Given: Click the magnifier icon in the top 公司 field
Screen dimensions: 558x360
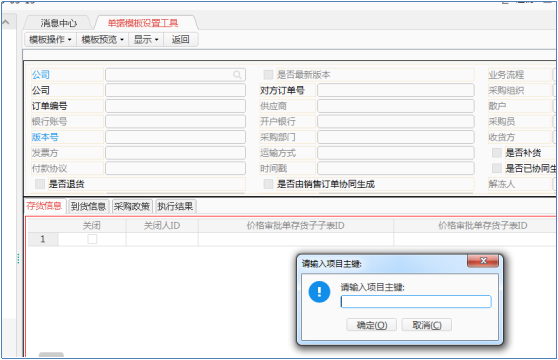Looking at the screenshot, I should point(237,75).
